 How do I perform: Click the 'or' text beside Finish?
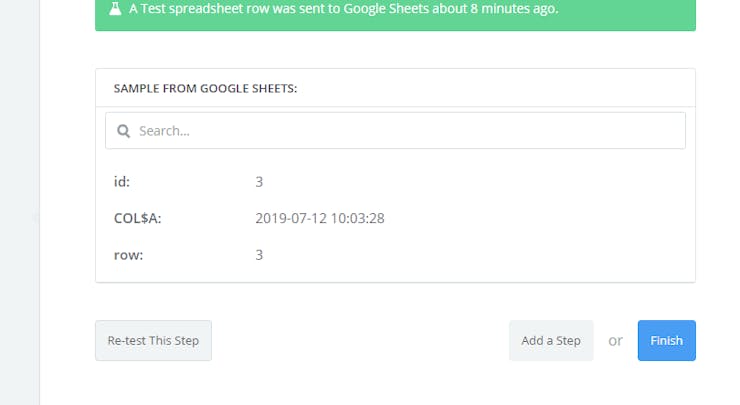pyautogui.click(x=615, y=340)
